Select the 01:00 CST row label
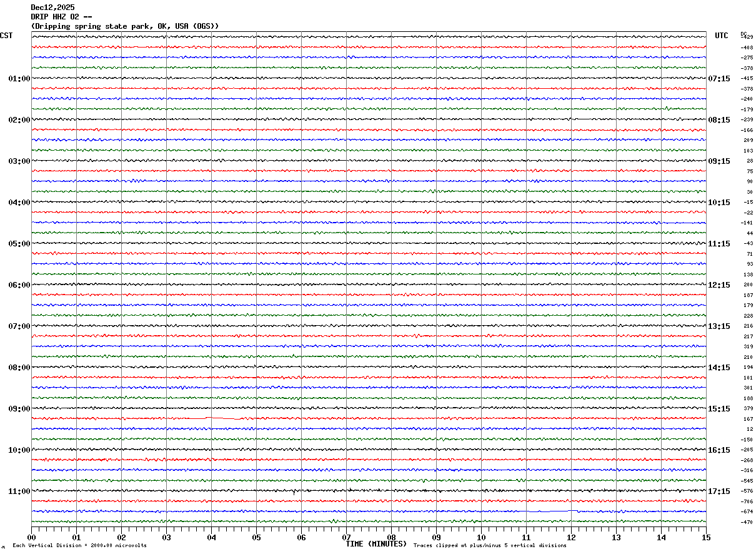The height and width of the screenshot is (554, 756). pyautogui.click(x=19, y=79)
